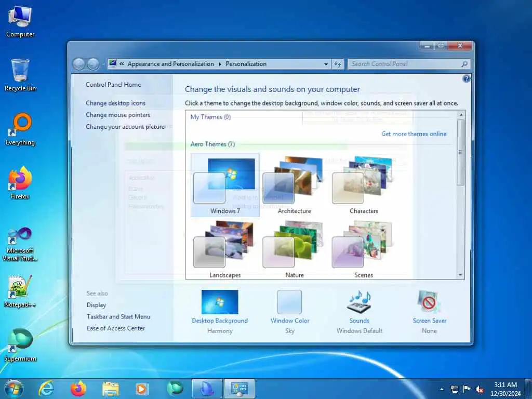Screen dimensions: 532x399
Task: Open the Computer desktop icon
Action: [x=20, y=22]
